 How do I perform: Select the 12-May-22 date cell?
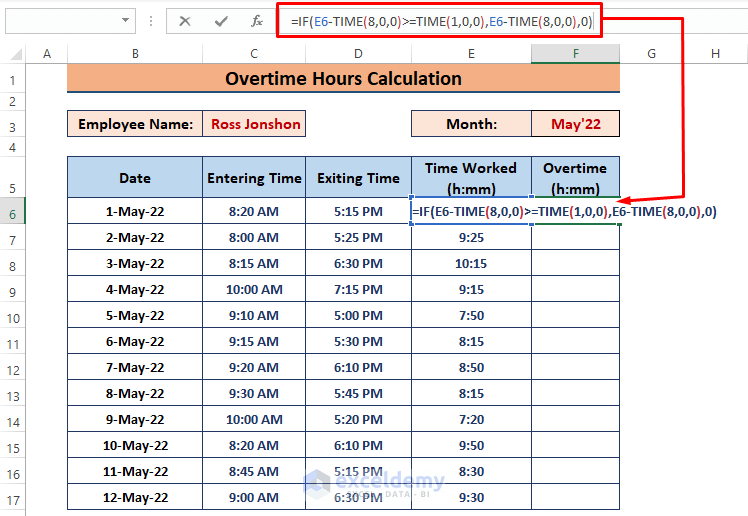(135, 497)
